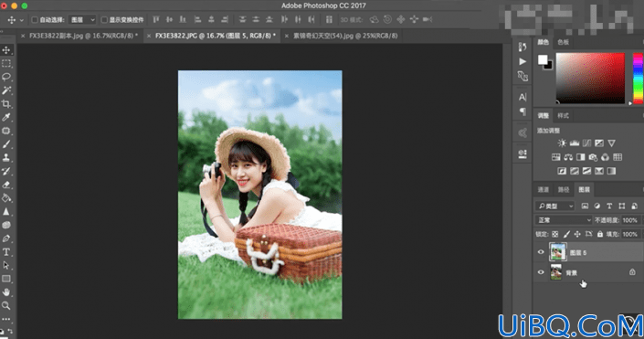The height and width of the screenshot is (339, 644).
Task: Open the Paragraph panel icon
Action: (523, 111)
